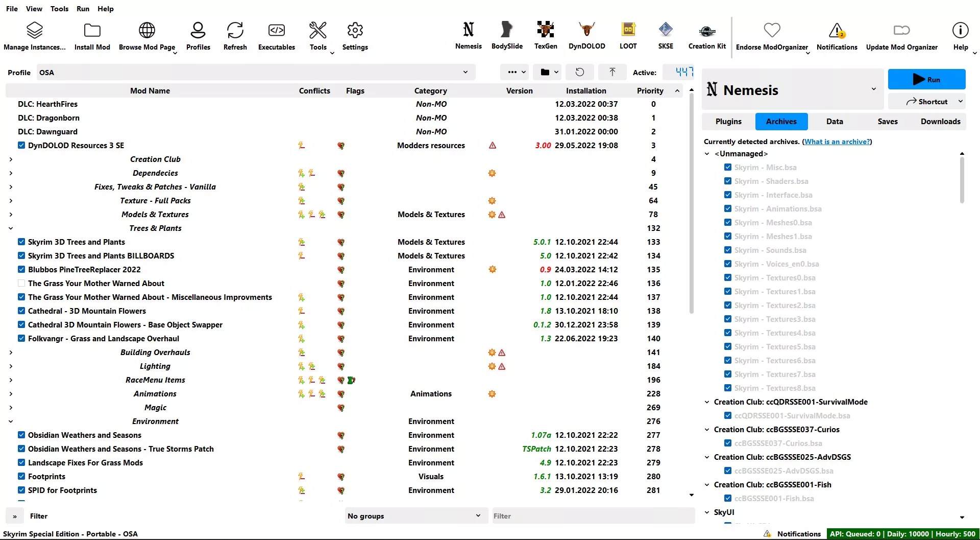The image size is (980, 540).
Task: Open the OSA profile dropdown
Action: pyautogui.click(x=255, y=72)
